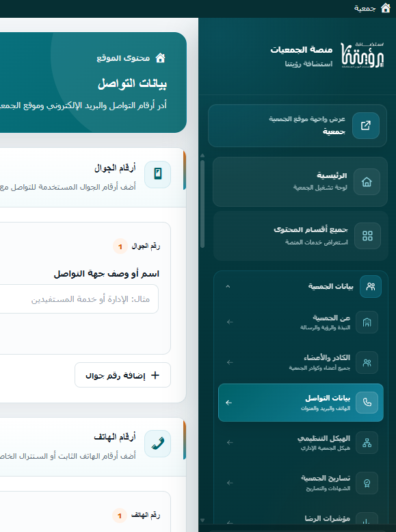Click the arrow on the الكادر والأعضاء row
Viewport: 396px width, 532px height.
click(230, 362)
